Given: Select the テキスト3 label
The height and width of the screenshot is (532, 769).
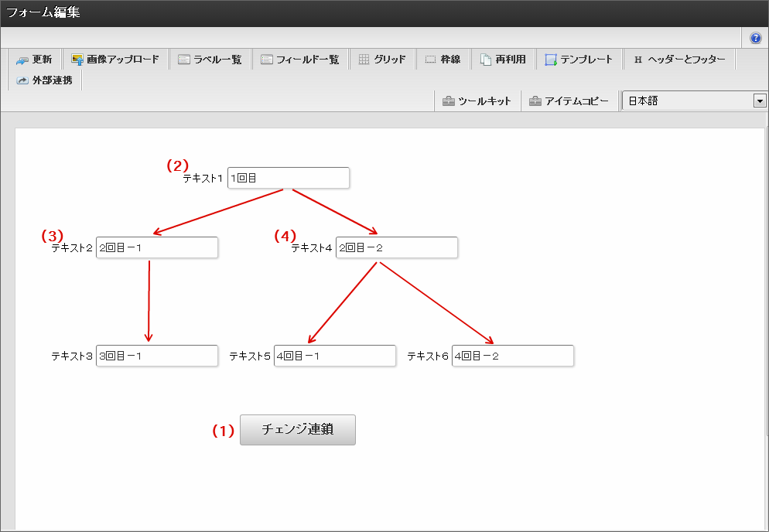Looking at the screenshot, I should tap(72, 356).
